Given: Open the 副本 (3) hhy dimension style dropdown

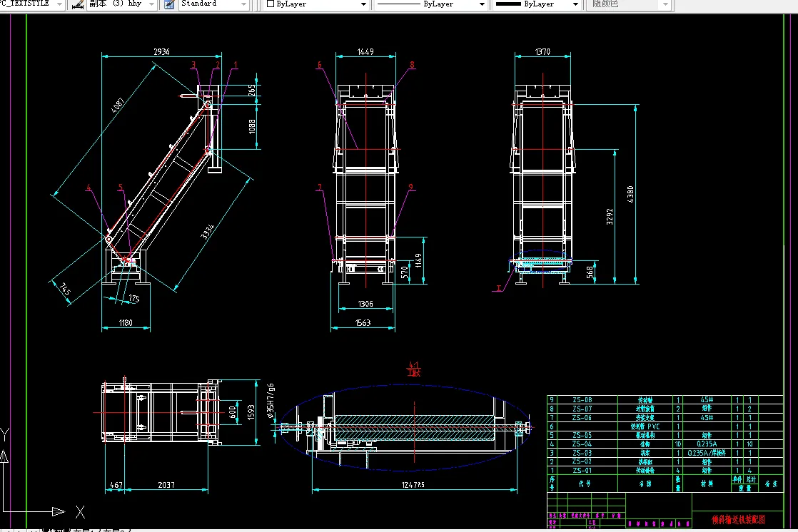Looking at the screenshot, I should click(151, 4).
